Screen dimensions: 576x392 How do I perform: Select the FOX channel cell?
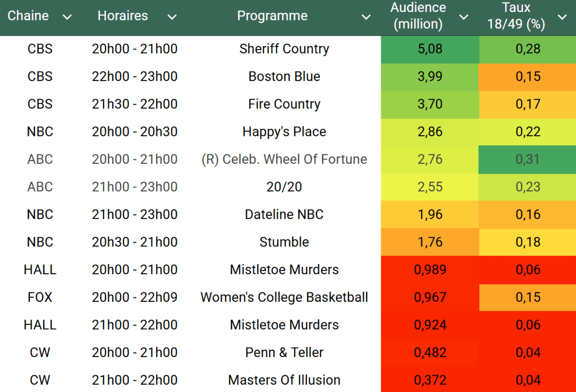pyautogui.click(x=40, y=297)
